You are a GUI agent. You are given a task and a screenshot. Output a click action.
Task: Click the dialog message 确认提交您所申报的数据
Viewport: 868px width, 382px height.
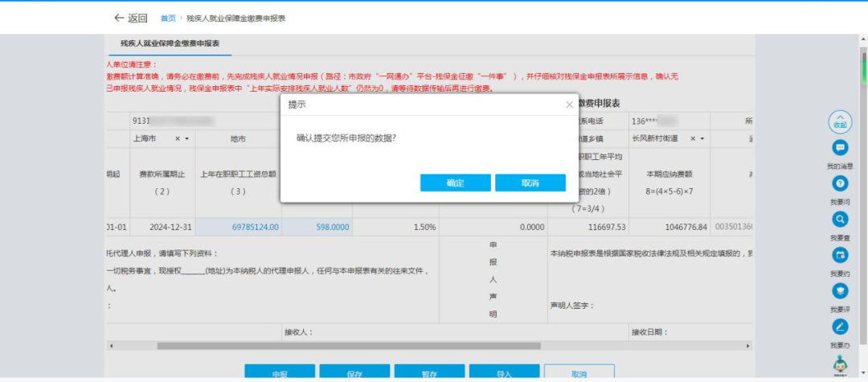tap(346, 139)
